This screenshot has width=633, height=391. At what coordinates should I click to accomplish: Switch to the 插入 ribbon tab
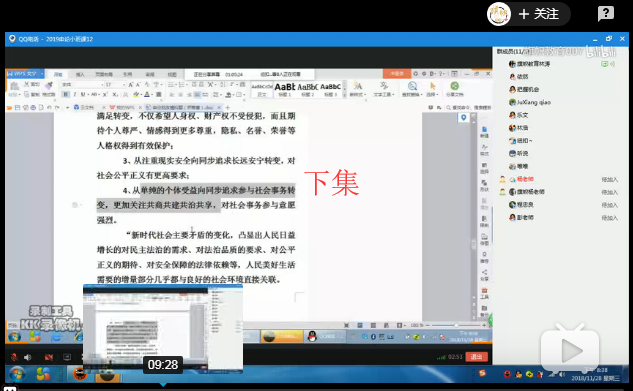(80, 74)
